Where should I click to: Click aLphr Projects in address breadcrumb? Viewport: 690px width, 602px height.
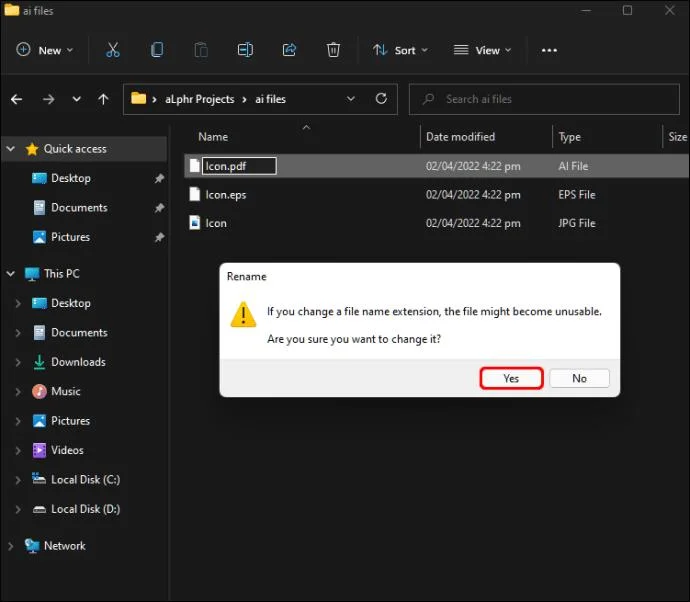point(199,99)
